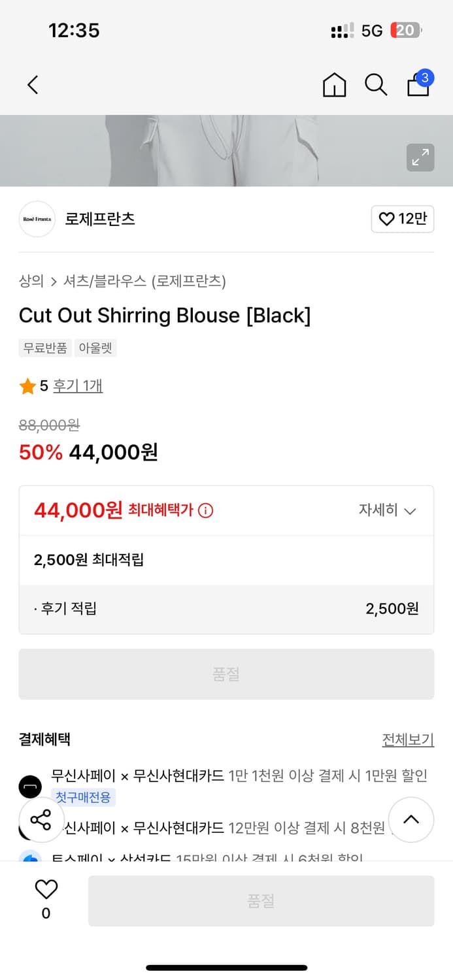Open the shopping cart with 3 items
Screen dimensions: 453x980
point(418,85)
